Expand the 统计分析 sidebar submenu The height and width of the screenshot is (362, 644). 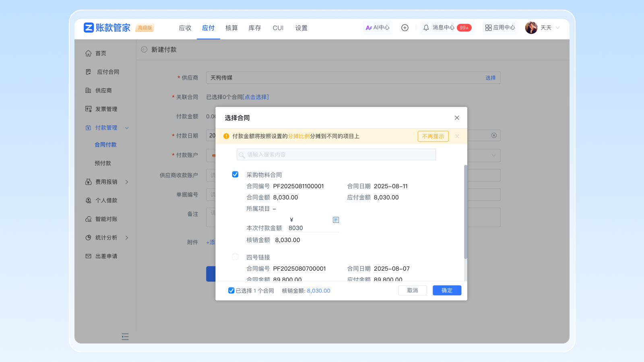pos(127,238)
